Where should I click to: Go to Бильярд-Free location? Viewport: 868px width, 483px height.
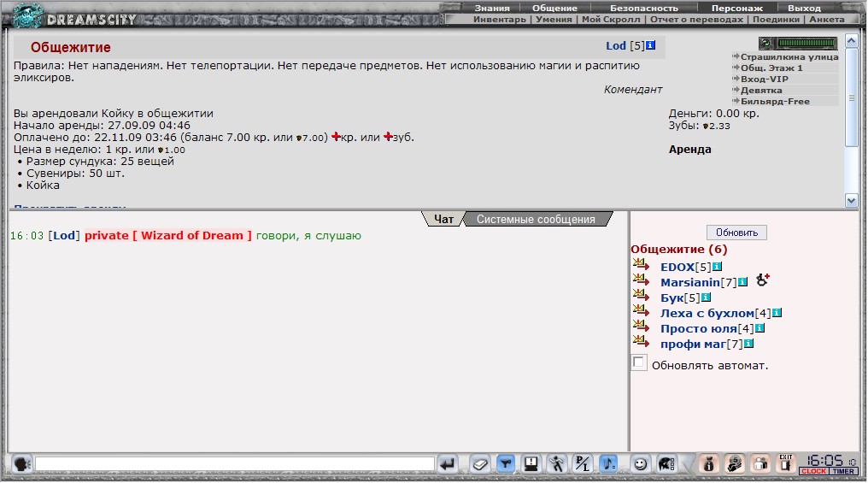click(x=775, y=101)
